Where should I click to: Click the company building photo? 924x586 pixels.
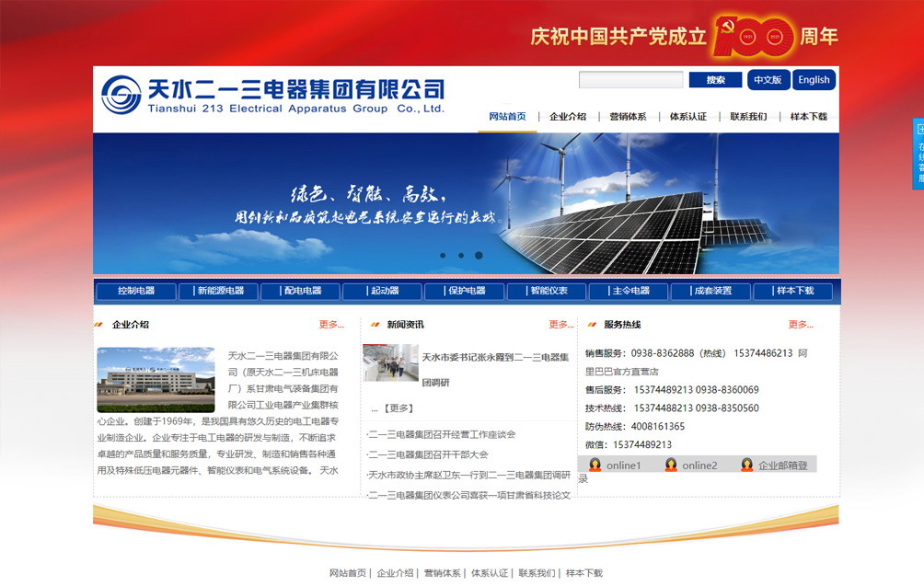click(x=156, y=380)
